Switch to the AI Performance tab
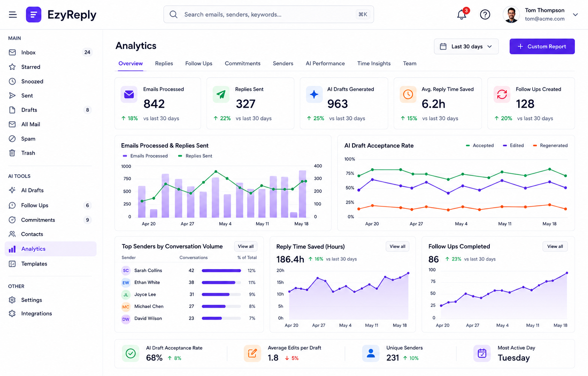This screenshot has width=588, height=376. tap(325, 63)
